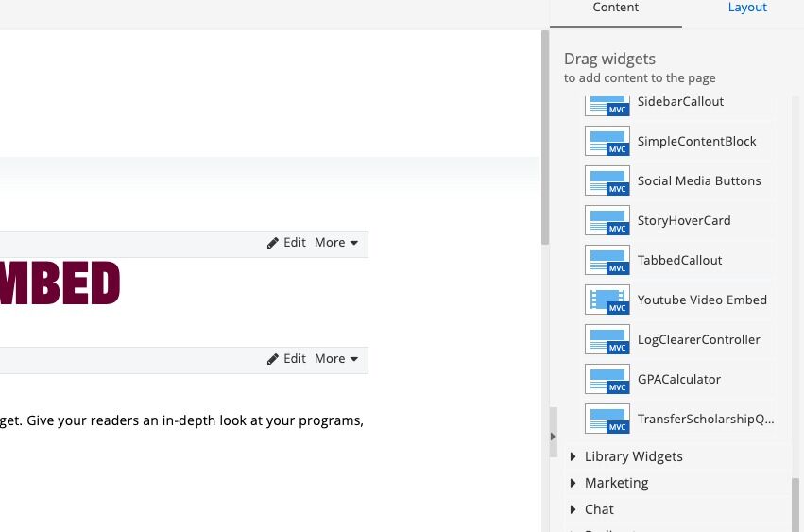Viewport: 804px width, 532px height.
Task: Click the widget panel scrollbar thumb
Action: [795, 505]
